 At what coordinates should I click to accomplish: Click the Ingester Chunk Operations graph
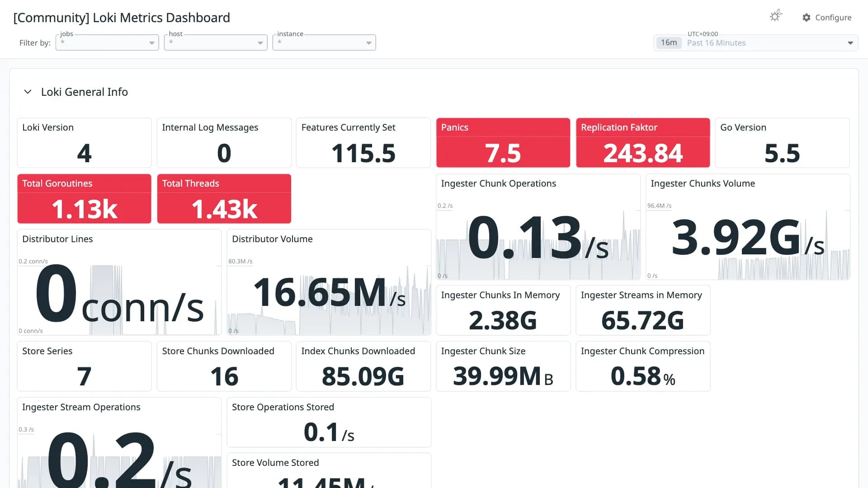(x=538, y=227)
